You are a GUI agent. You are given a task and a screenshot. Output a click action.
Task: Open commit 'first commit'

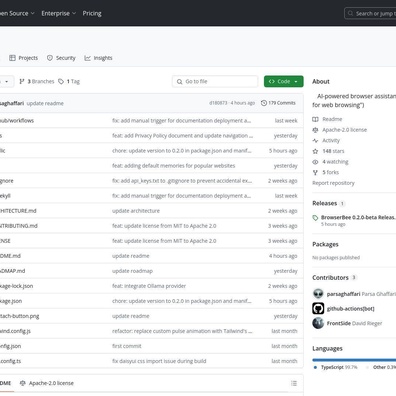click(127, 346)
